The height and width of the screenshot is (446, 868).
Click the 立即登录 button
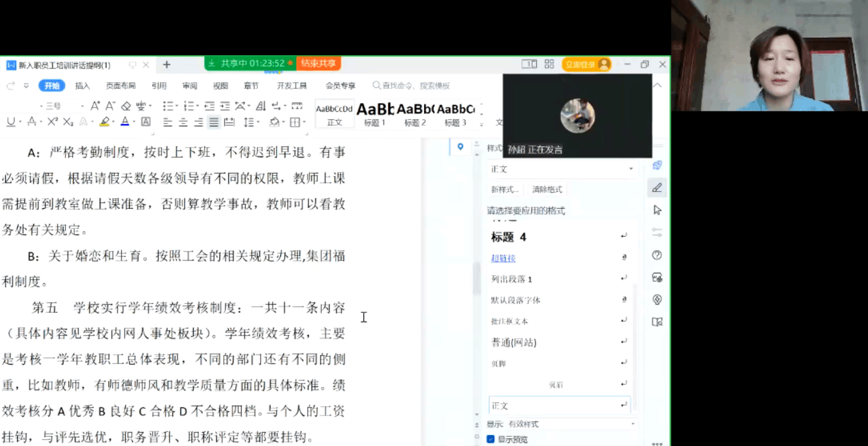(x=587, y=64)
